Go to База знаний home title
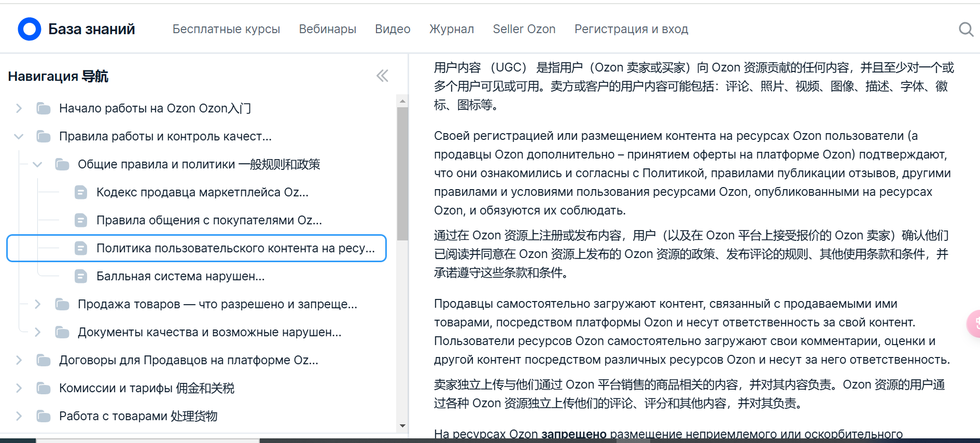Screen dimensions: 980x443 coord(92,29)
